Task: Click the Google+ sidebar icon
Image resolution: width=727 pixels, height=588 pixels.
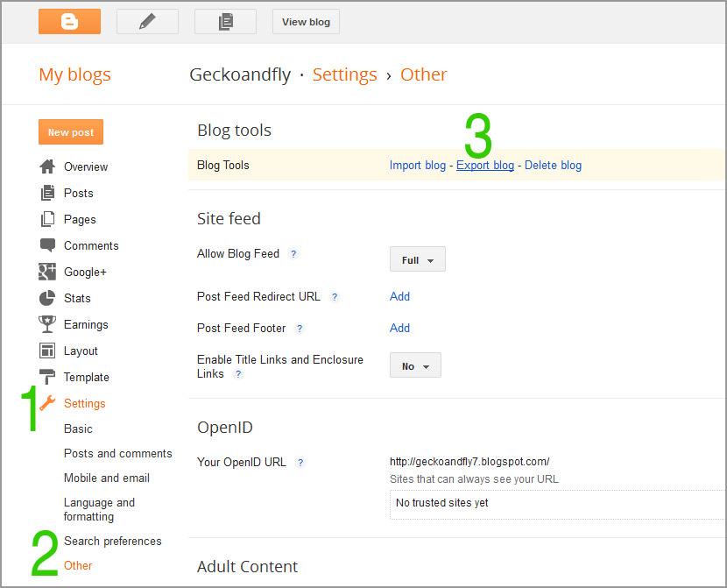Action: click(47, 272)
